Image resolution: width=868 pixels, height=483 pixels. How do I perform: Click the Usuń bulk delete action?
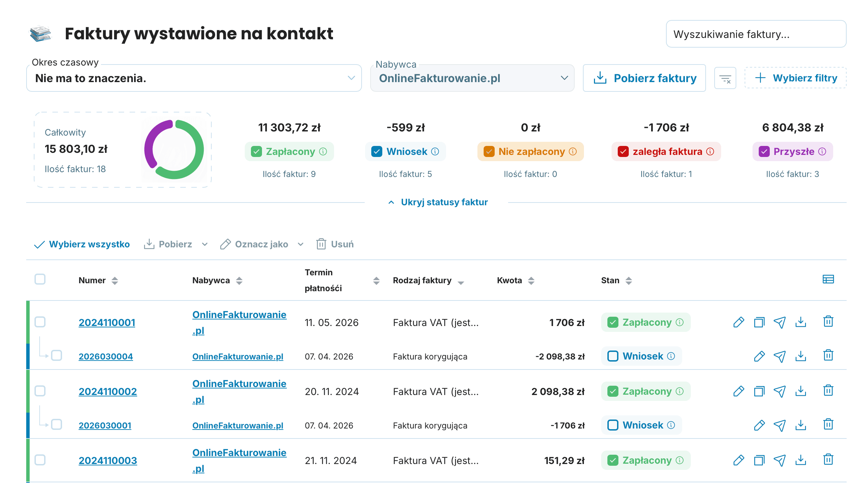(335, 244)
